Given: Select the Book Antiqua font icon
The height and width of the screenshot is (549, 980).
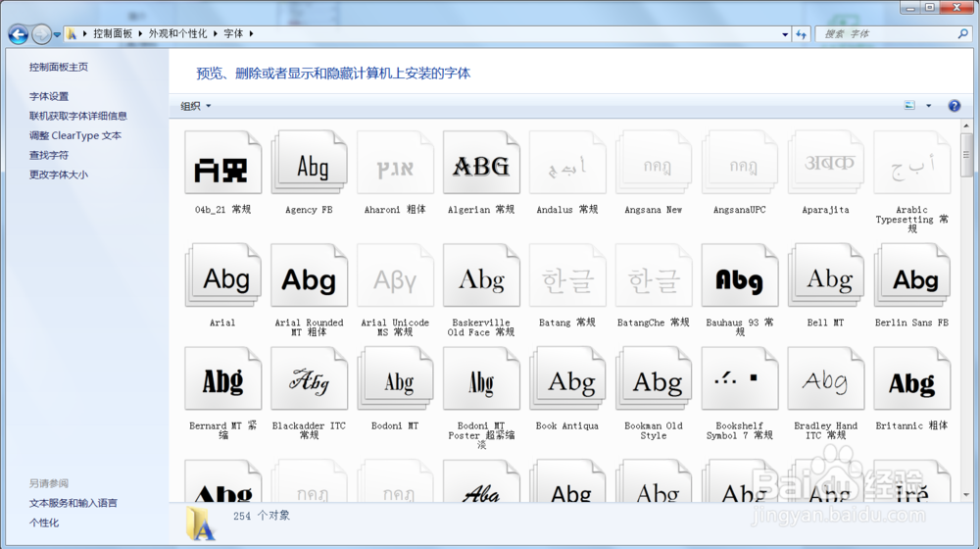Looking at the screenshot, I should 567,379.
